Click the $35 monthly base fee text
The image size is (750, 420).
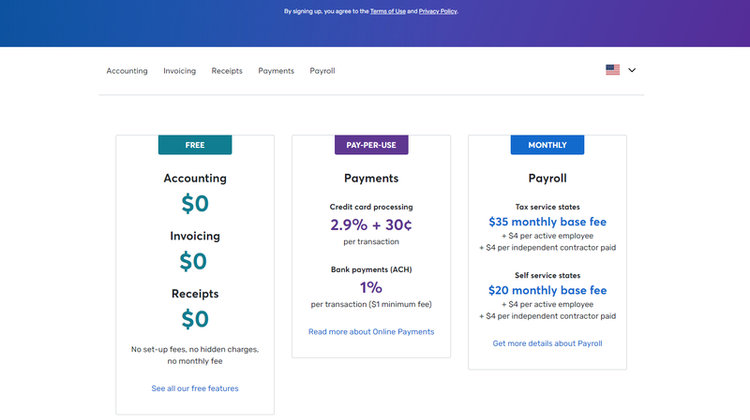click(547, 221)
